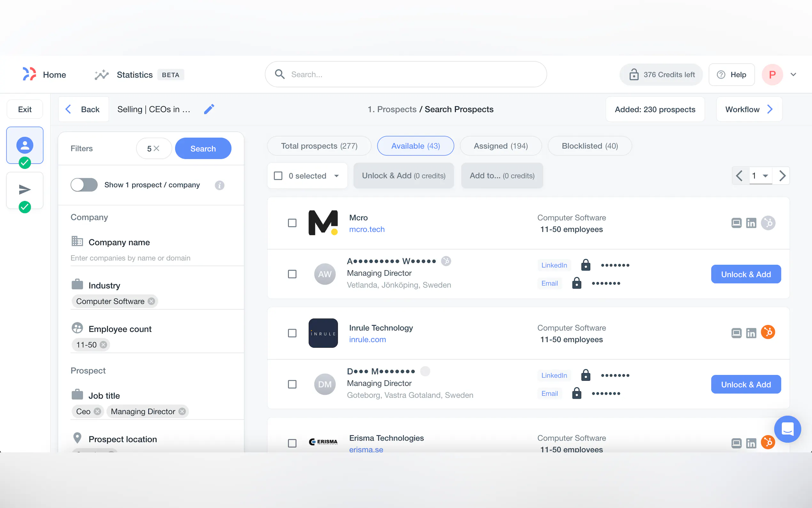
Task: Go to next results page arrow
Action: (782, 176)
